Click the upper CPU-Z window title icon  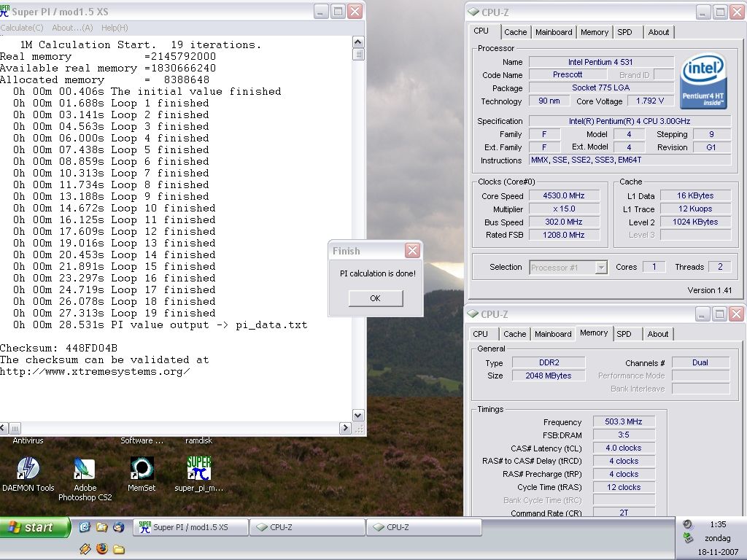click(x=473, y=12)
